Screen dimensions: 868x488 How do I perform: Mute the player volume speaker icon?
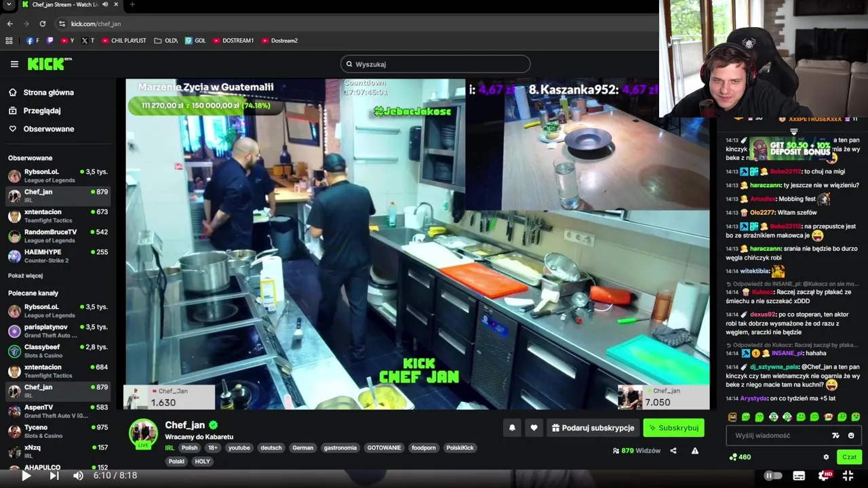point(78,476)
